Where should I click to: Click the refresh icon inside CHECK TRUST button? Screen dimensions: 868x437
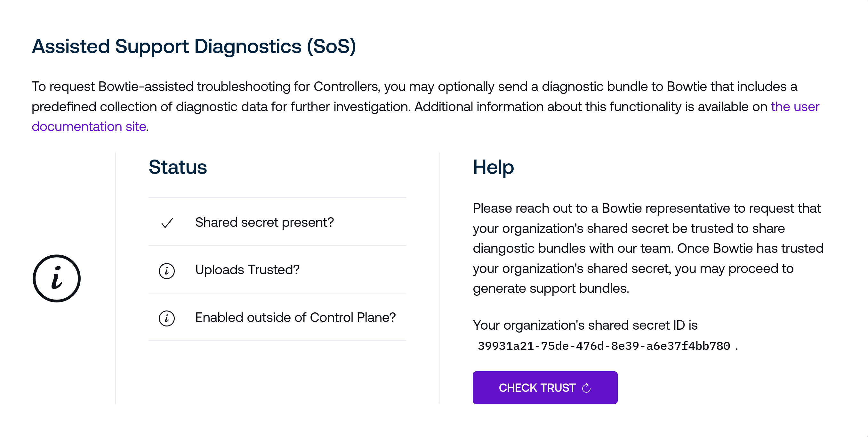click(587, 387)
